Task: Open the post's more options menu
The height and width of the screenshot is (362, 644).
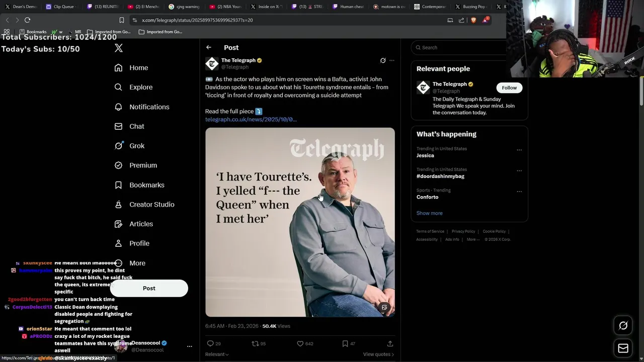Action: tap(392, 60)
